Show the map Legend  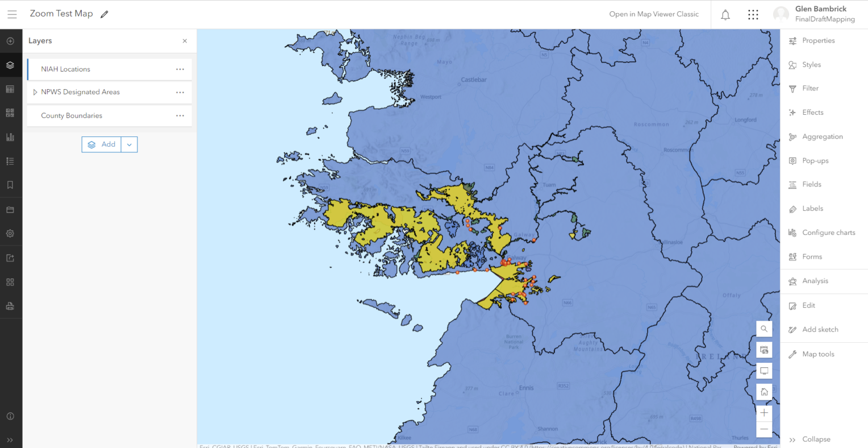tap(10, 161)
